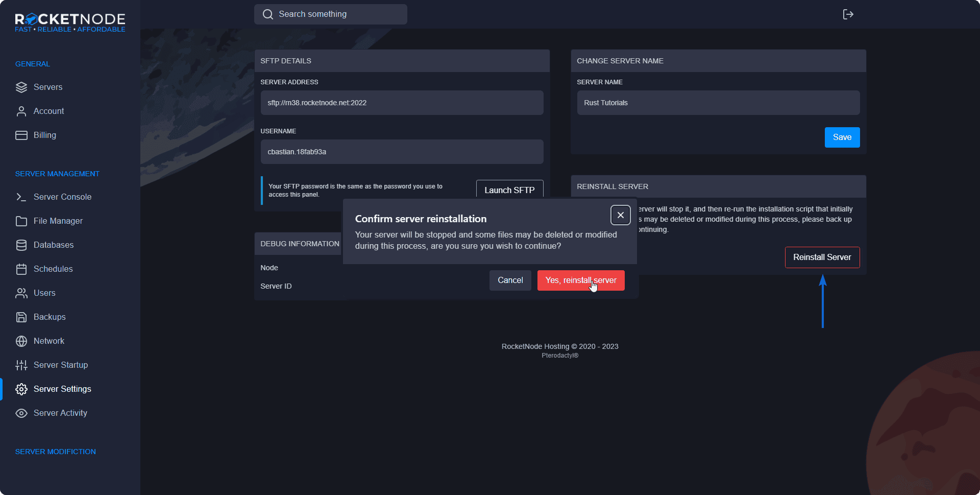Click the logout icon in top bar
The image size is (980, 495).
[848, 14]
